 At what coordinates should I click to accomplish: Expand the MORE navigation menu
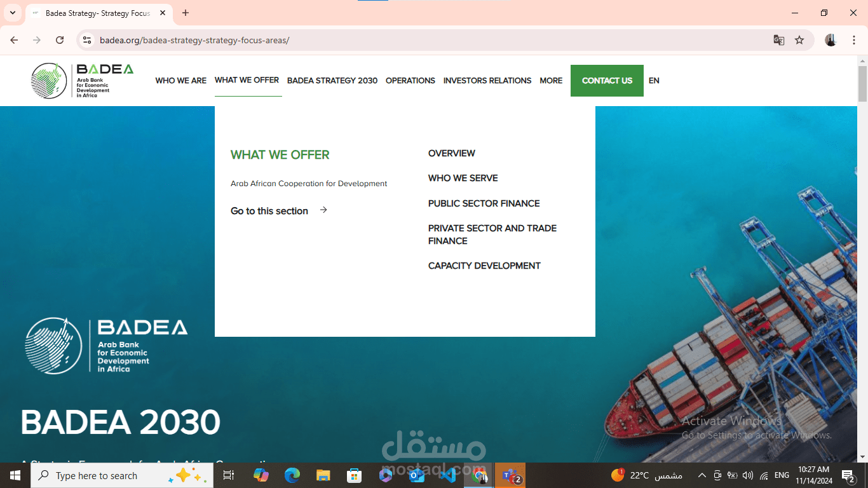click(551, 81)
